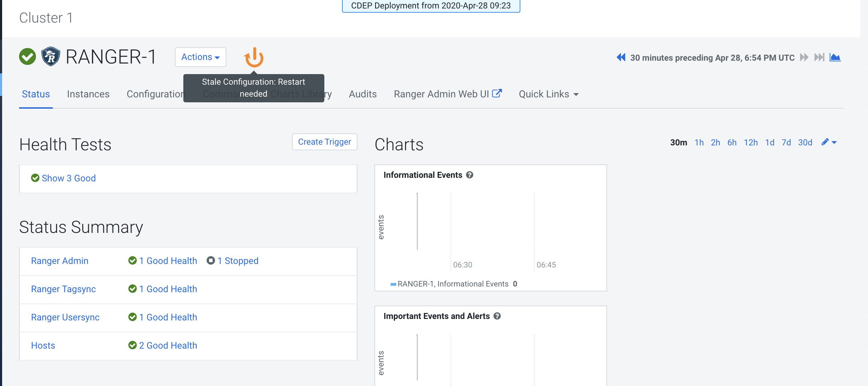Image resolution: width=868 pixels, height=386 pixels.
Task: Expand the Quick Links dropdown
Action: (549, 94)
